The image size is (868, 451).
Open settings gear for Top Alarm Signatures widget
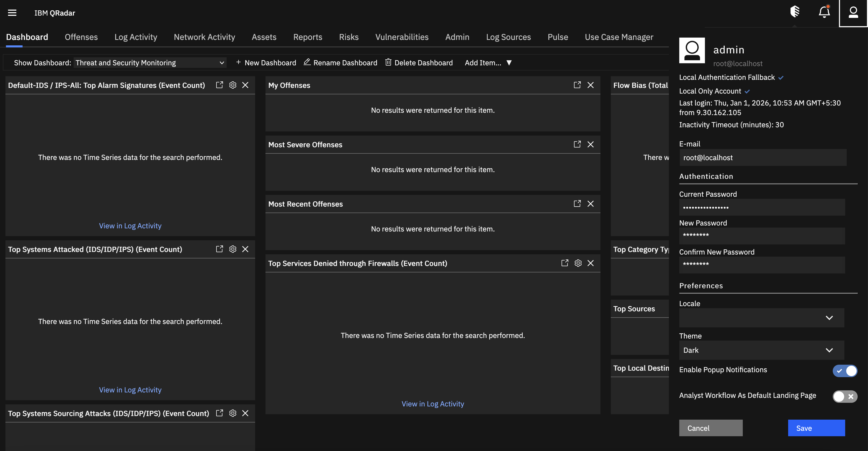233,85
